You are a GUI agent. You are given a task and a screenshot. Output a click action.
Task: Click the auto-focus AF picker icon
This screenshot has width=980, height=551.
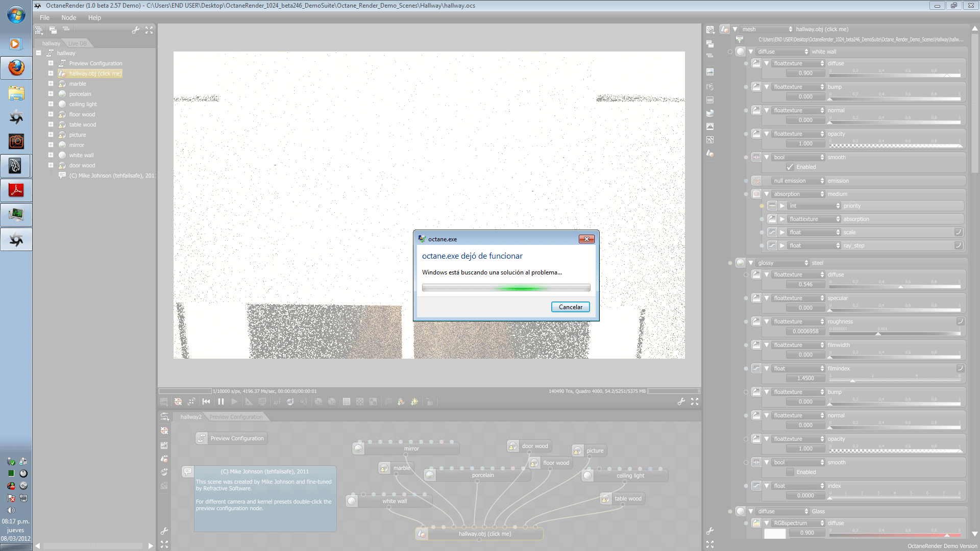(x=277, y=402)
